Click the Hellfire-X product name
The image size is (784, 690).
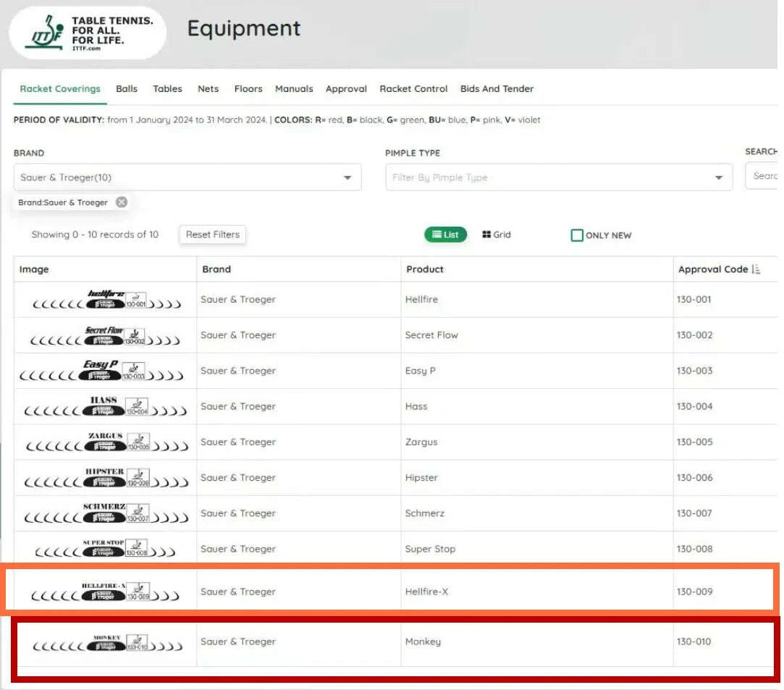pos(426,592)
